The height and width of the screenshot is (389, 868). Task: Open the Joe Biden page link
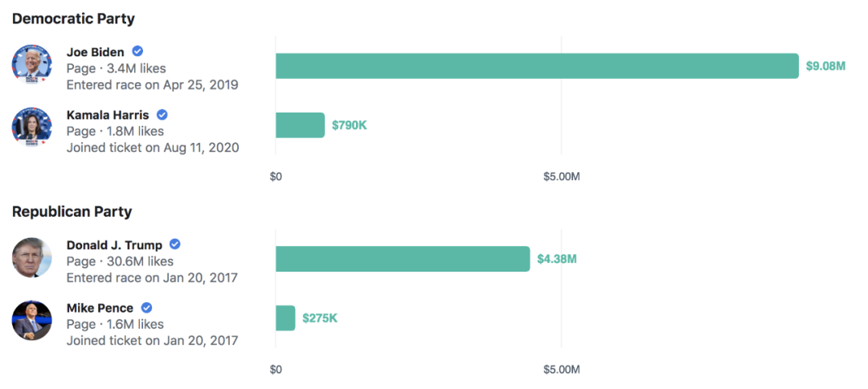click(x=96, y=53)
